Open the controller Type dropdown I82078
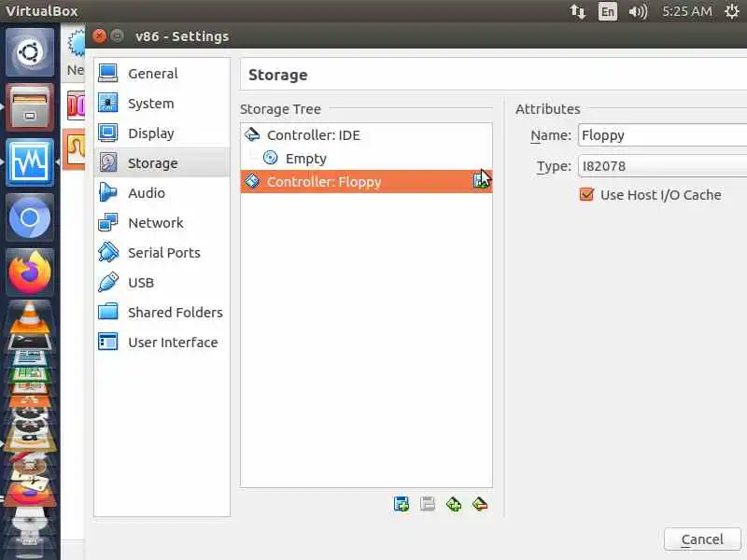Image resolution: width=747 pixels, height=560 pixels. click(x=662, y=166)
